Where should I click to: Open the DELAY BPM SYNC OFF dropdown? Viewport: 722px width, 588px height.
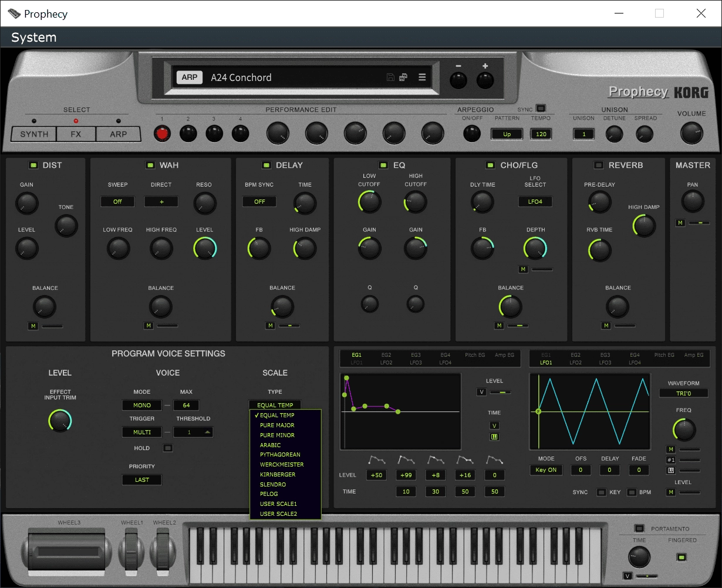[x=259, y=201]
